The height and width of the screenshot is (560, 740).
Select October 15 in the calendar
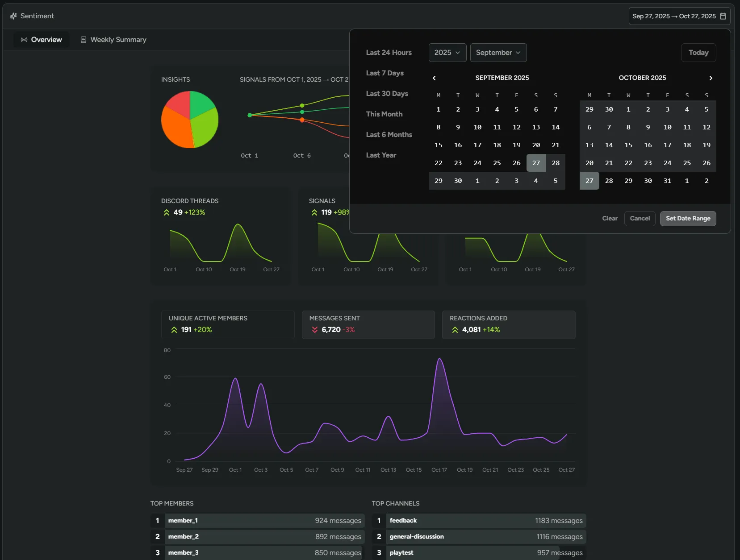tap(629, 145)
